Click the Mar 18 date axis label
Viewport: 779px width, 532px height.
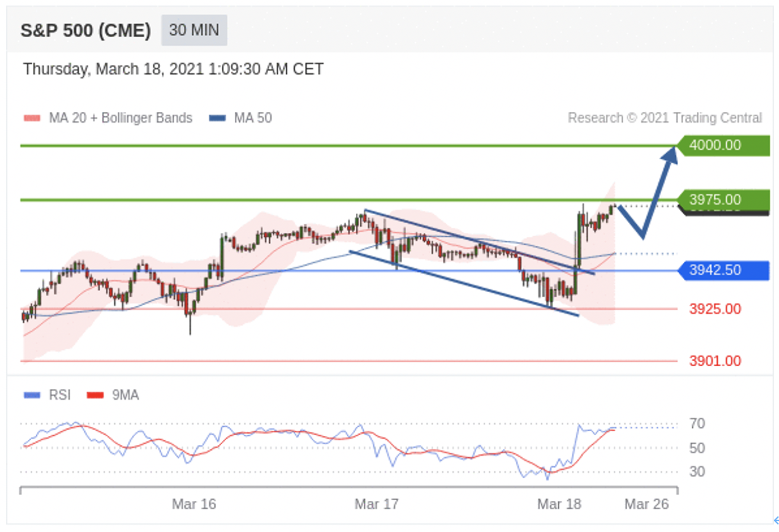coord(559,504)
